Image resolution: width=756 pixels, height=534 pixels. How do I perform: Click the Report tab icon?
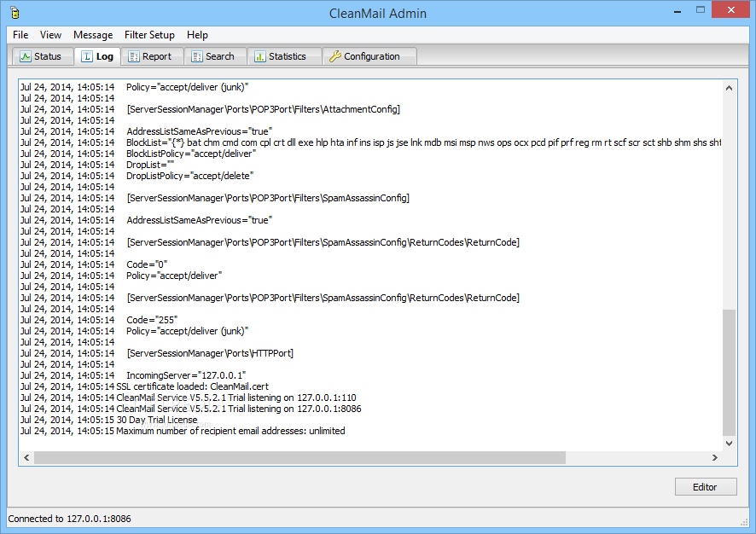coord(134,57)
